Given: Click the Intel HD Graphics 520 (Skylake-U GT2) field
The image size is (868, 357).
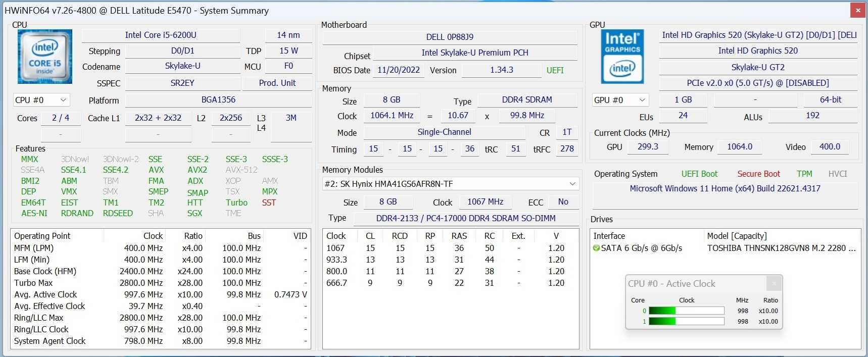Looking at the screenshot, I should [758, 35].
